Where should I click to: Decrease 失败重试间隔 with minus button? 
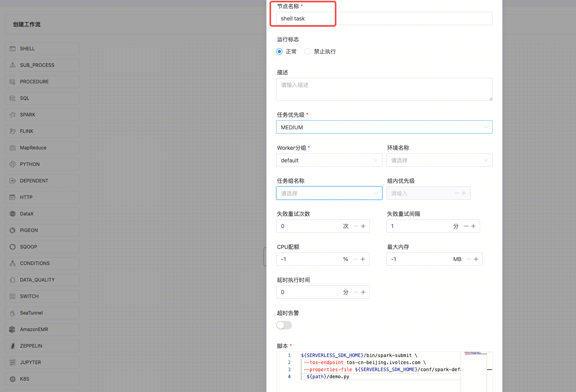[x=466, y=226]
